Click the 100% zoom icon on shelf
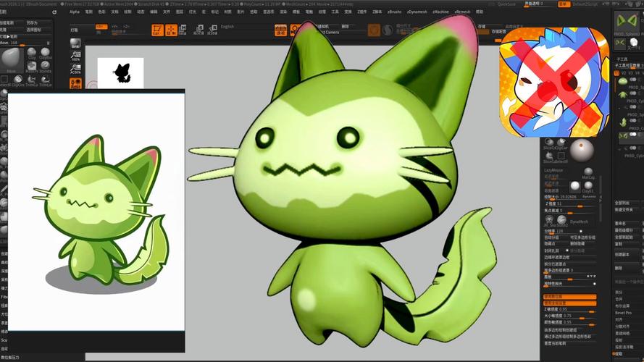The width and height of the screenshot is (644, 362). (x=75, y=56)
